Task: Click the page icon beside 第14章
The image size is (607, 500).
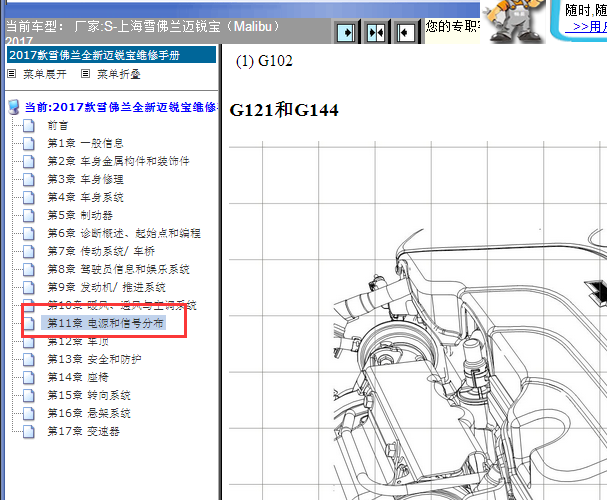Action: tap(28, 377)
